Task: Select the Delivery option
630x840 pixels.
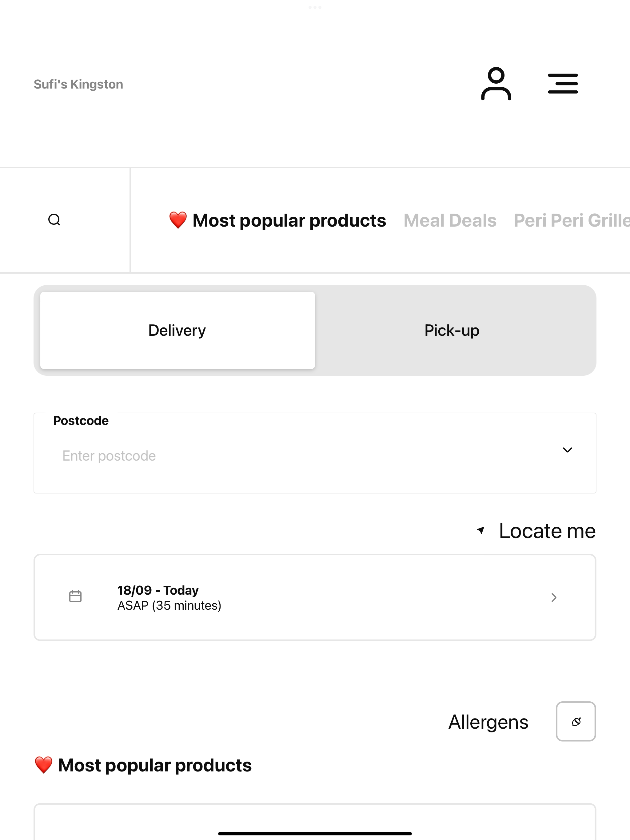Action: coord(177,331)
